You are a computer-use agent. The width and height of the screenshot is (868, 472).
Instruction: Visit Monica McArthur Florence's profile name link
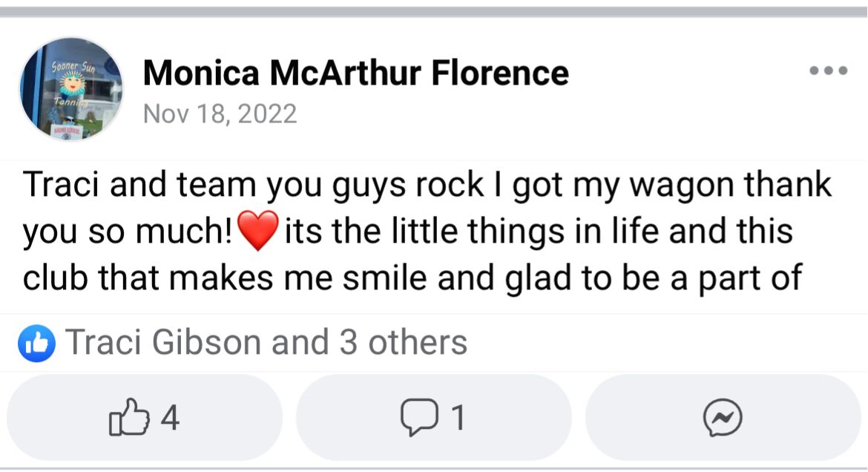(355, 73)
